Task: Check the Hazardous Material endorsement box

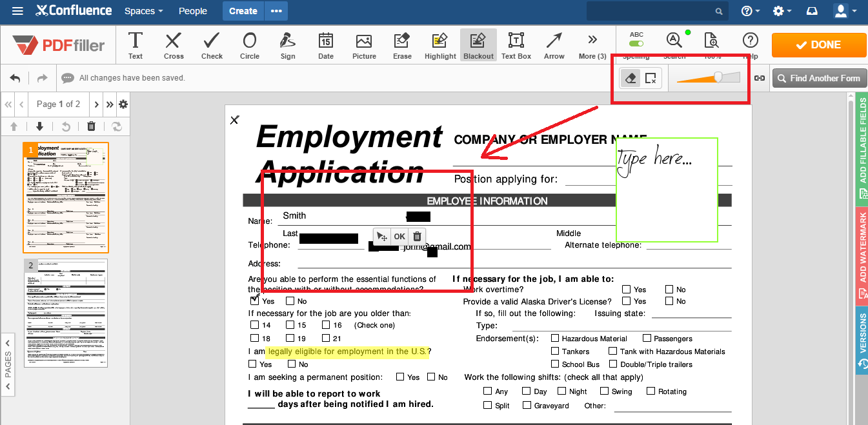Action: coord(555,338)
